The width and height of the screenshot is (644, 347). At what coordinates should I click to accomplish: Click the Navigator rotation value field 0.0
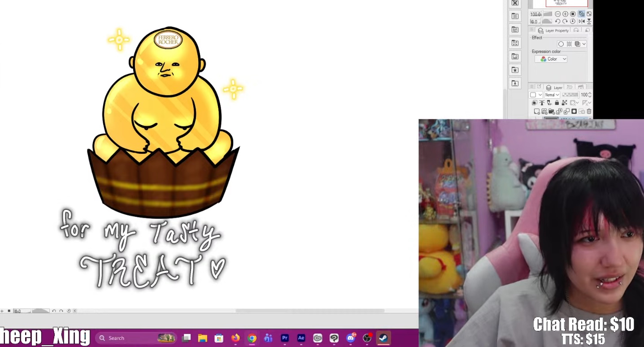point(534,22)
